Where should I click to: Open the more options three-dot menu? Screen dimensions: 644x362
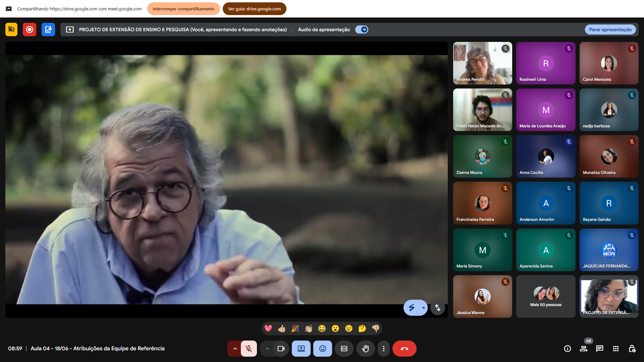[383, 349]
